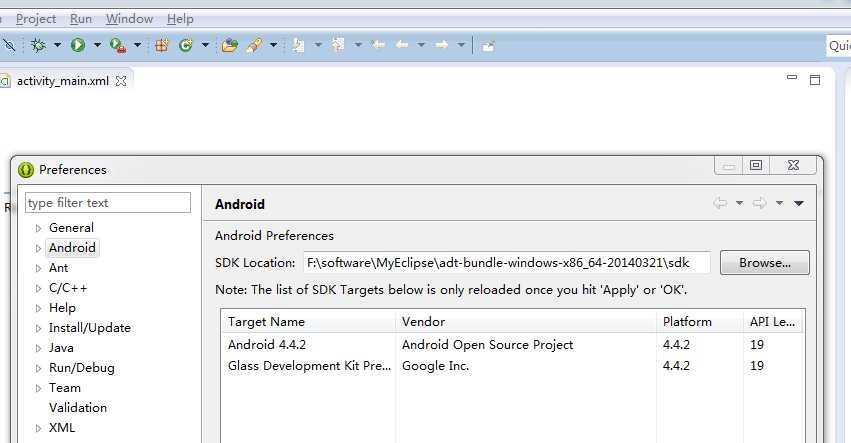Select the General preferences category
The width and height of the screenshot is (851, 443).
point(71,228)
